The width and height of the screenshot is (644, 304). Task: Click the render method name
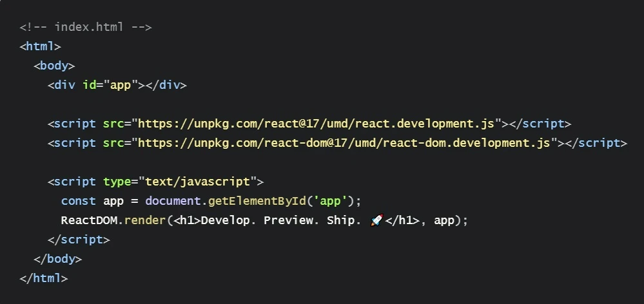coord(144,220)
